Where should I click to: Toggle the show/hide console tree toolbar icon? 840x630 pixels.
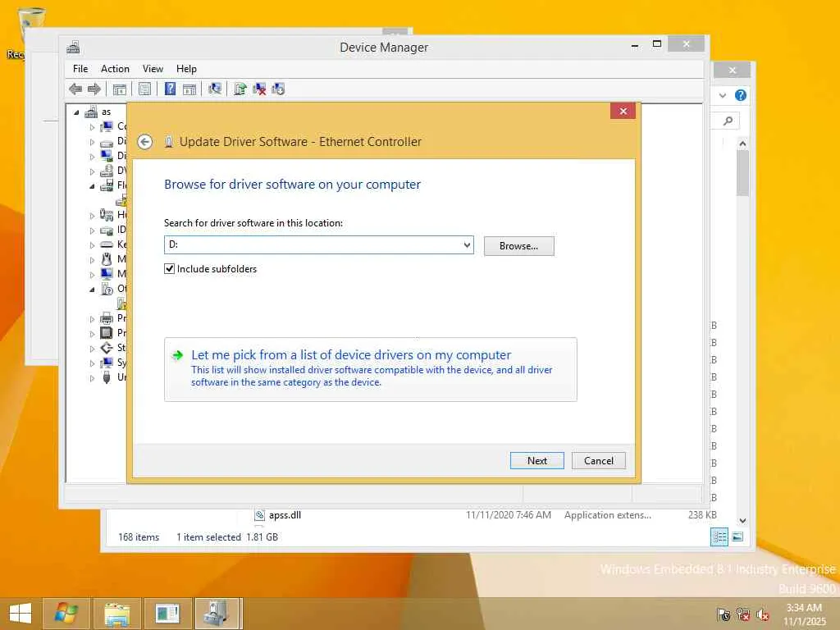coord(120,89)
